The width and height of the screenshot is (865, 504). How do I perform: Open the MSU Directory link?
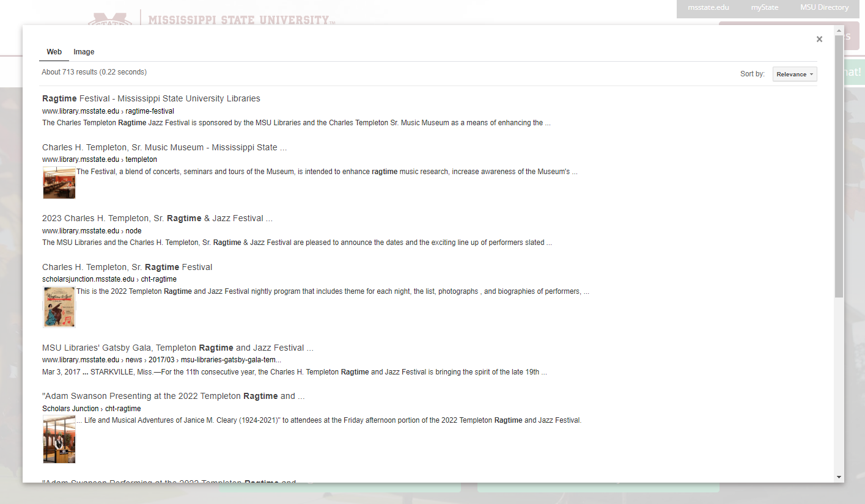(x=824, y=7)
